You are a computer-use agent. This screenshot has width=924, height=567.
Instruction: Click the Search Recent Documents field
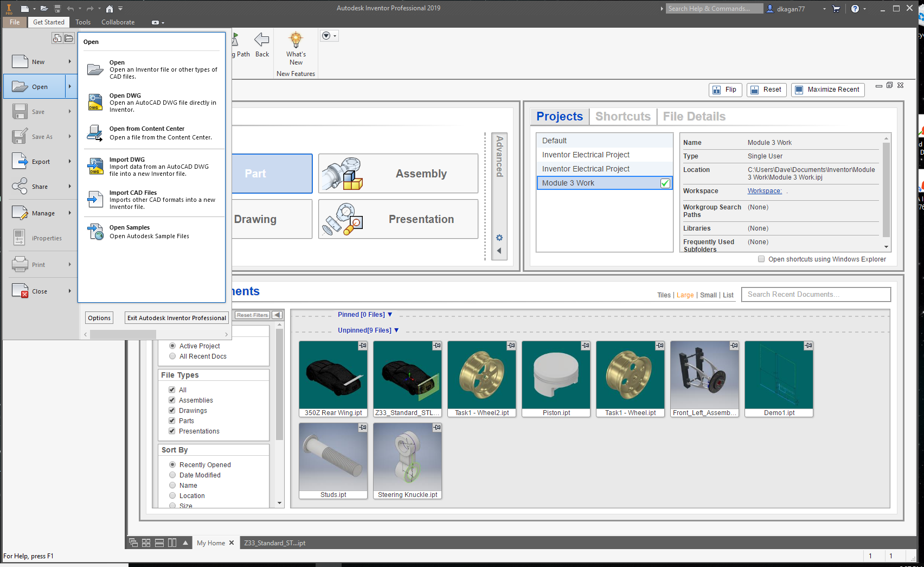coord(815,294)
